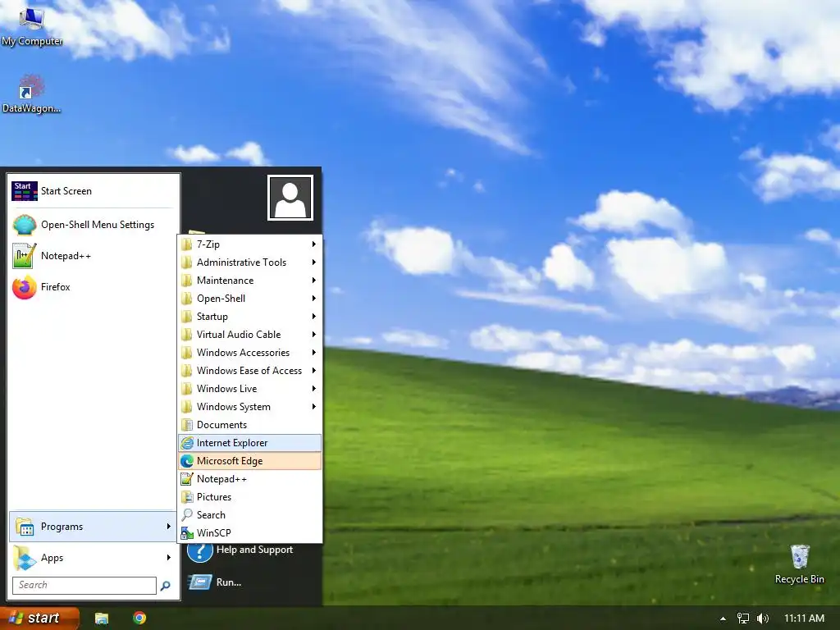840x630 pixels.
Task: Select Documents label in Programs
Action: (x=221, y=425)
